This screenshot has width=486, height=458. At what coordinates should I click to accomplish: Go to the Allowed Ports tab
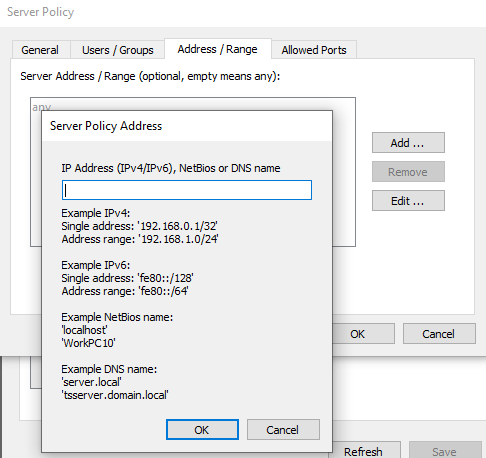coord(314,50)
